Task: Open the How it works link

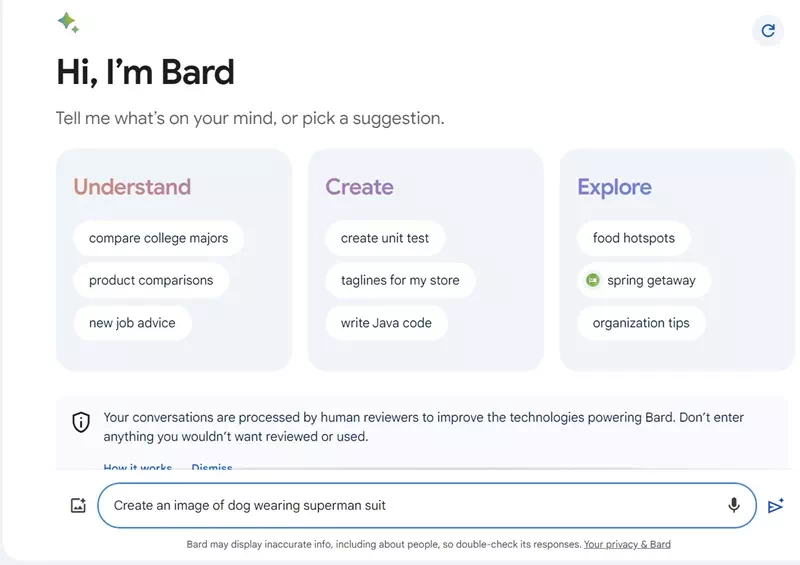Action: tap(138, 466)
